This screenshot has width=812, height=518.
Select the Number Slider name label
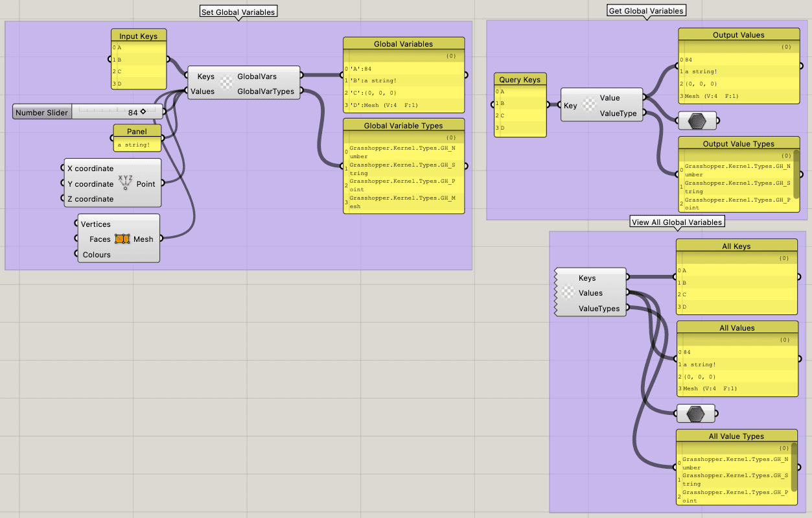[x=41, y=112]
